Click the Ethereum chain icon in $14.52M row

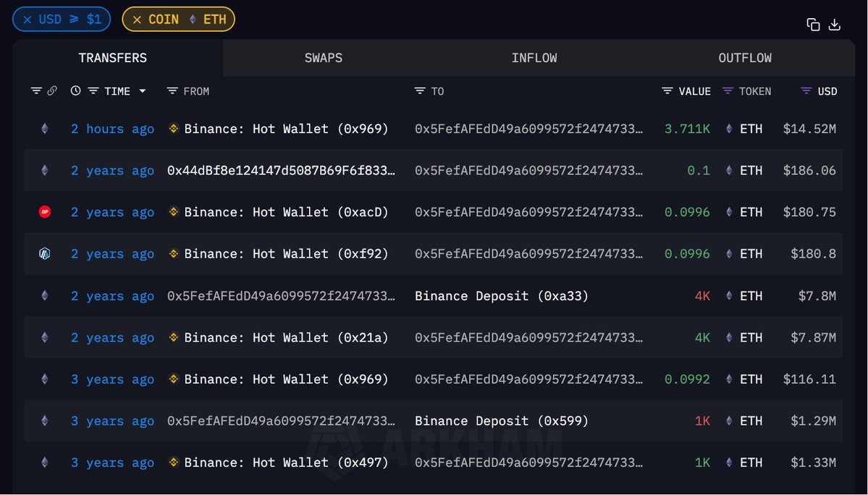tap(45, 129)
